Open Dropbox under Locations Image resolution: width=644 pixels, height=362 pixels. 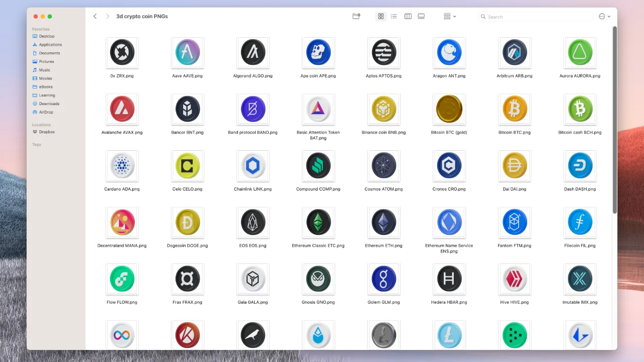click(46, 132)
